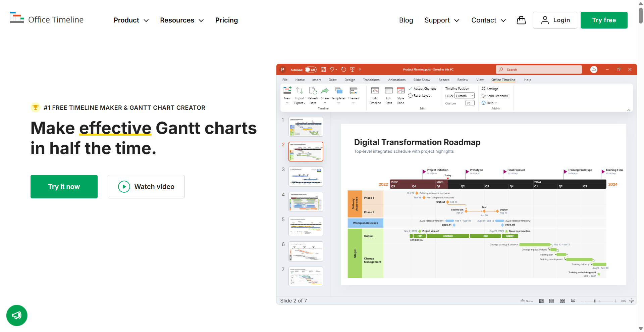Click the Refresh Data ribbon icon

tap(313, 91)
